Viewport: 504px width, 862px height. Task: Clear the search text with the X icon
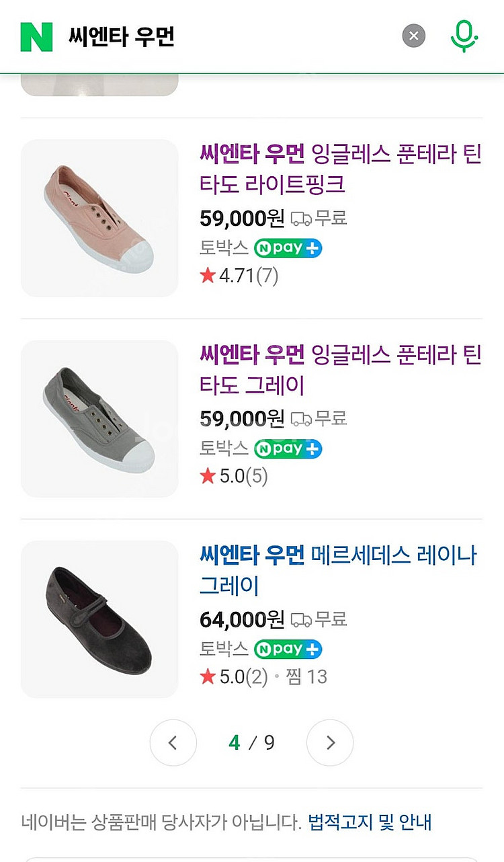(414, 36)
